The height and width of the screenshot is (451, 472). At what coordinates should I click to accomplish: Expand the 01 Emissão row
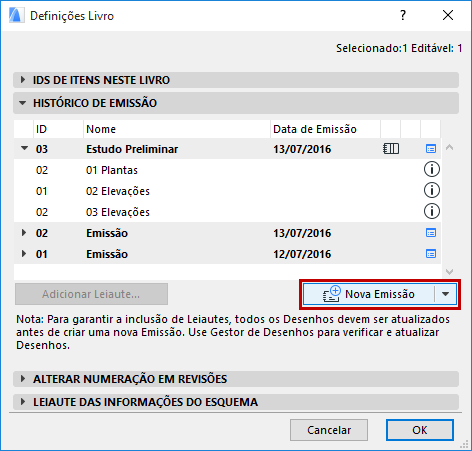(x=24, y=253)
